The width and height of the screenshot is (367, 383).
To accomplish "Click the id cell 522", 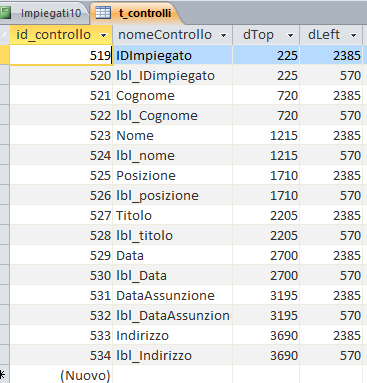I will [61, 115].
